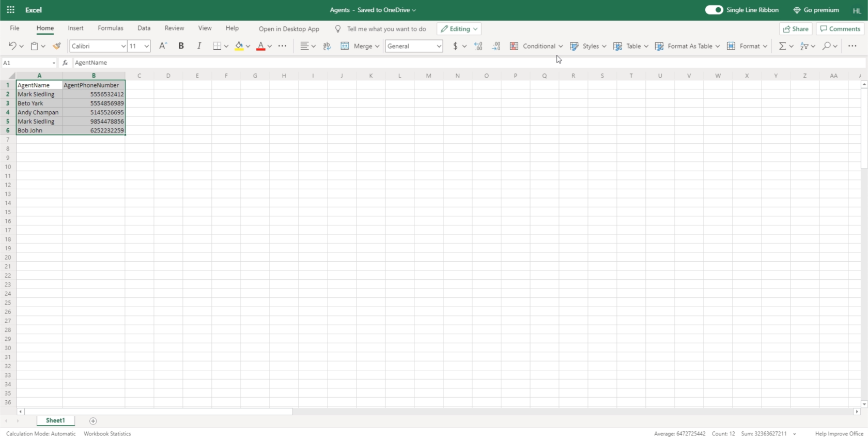The image size is (868, 437).
Task: Expand the Merge dropdown arrow
Action: pyautogui.click(x=377, y=46)
